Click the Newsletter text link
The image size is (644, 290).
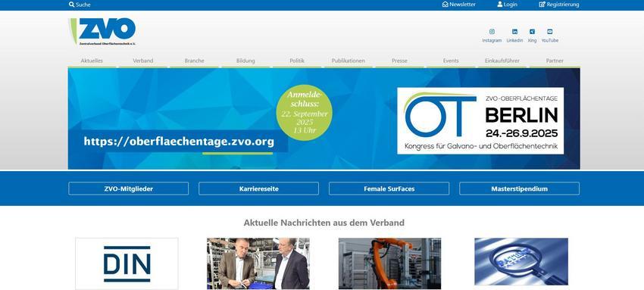[x=462, y=5]
